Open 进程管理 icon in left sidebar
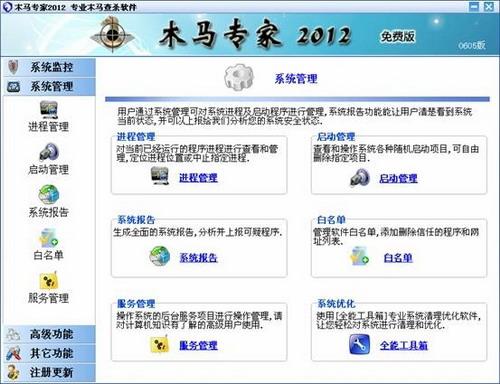 click(x=49, y=110)
